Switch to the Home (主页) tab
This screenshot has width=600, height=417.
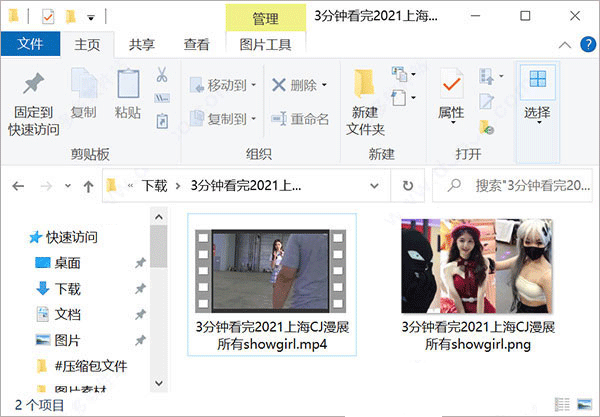87,45
